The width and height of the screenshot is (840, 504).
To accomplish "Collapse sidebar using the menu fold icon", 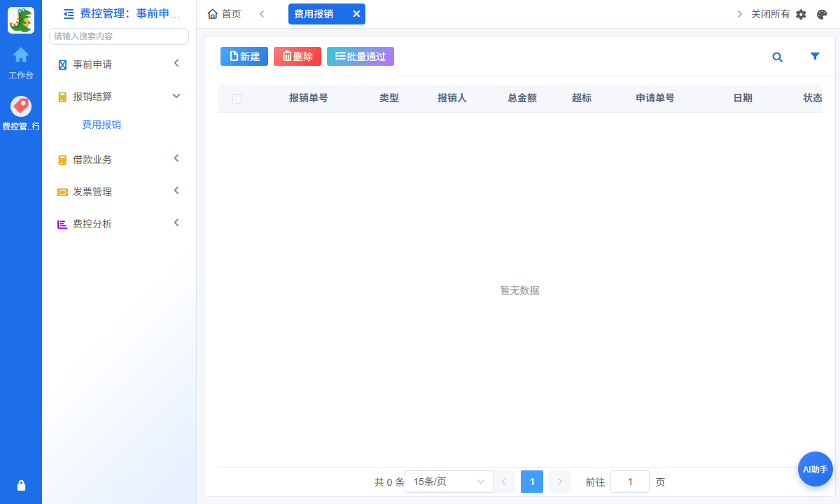I will coord(69,13).
